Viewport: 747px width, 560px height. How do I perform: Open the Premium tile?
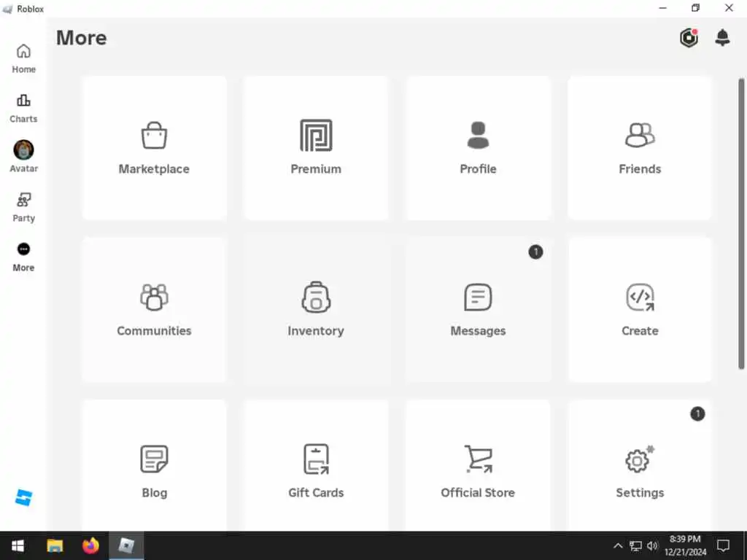pos(316,147)
